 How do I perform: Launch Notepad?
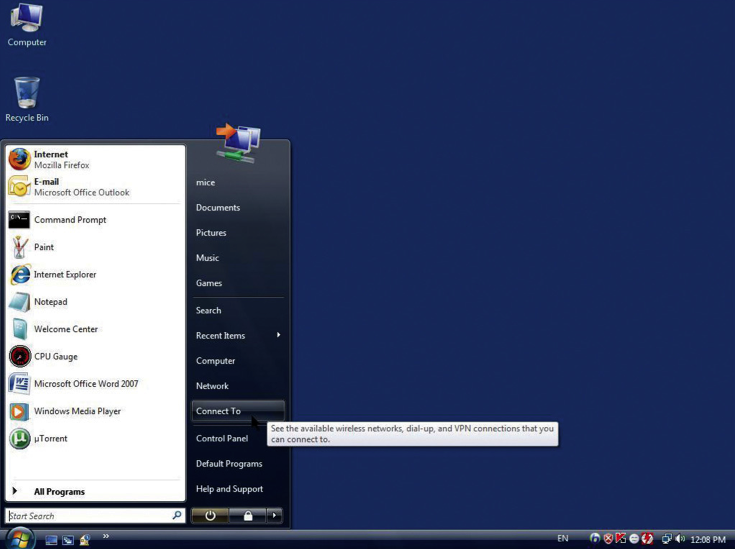point(96,301)
